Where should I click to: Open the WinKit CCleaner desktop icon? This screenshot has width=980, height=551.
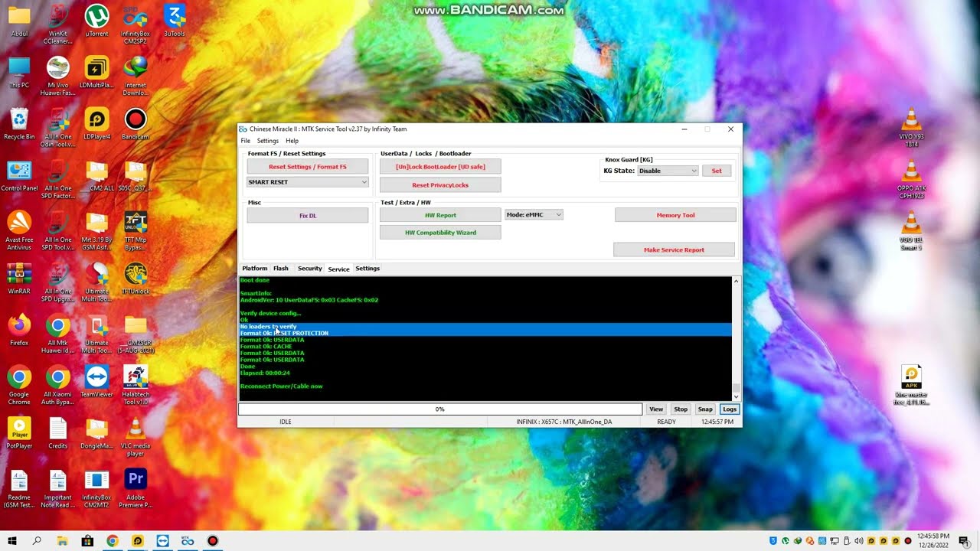point(58,24)
